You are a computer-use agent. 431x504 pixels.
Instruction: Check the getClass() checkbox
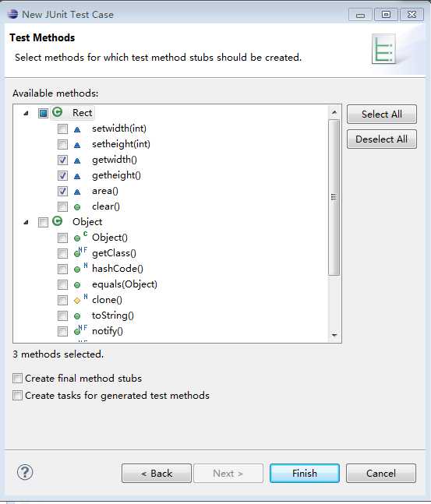tap(62, 253)
